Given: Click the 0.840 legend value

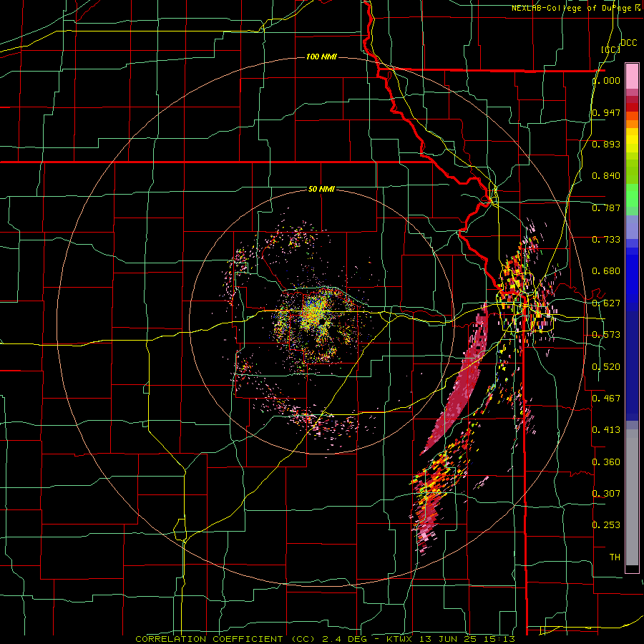Looking at the screenshot, I should 606,176.
